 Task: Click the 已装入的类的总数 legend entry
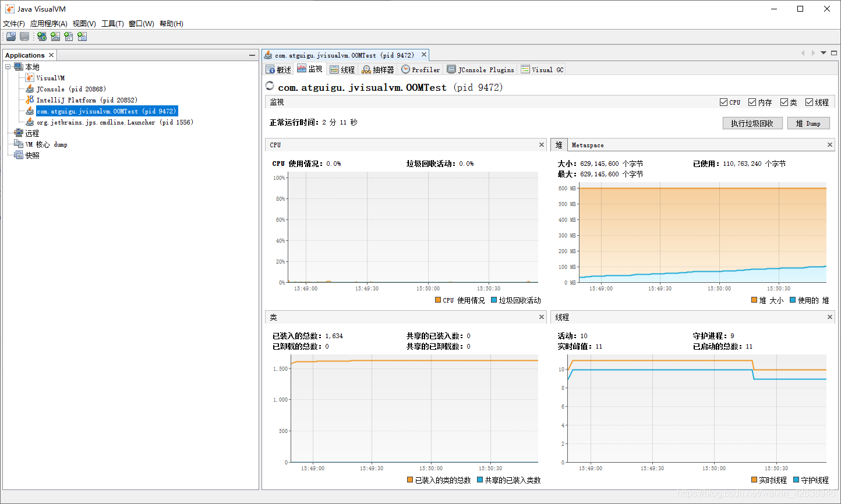point(439,480)
